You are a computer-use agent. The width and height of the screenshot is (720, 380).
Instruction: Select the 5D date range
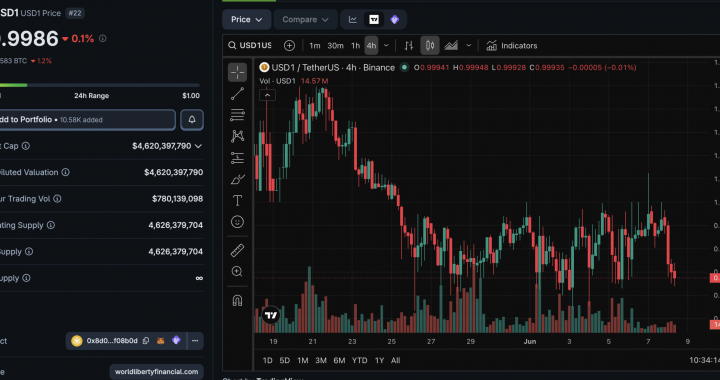pyautogui.click(x=285, y=360)
